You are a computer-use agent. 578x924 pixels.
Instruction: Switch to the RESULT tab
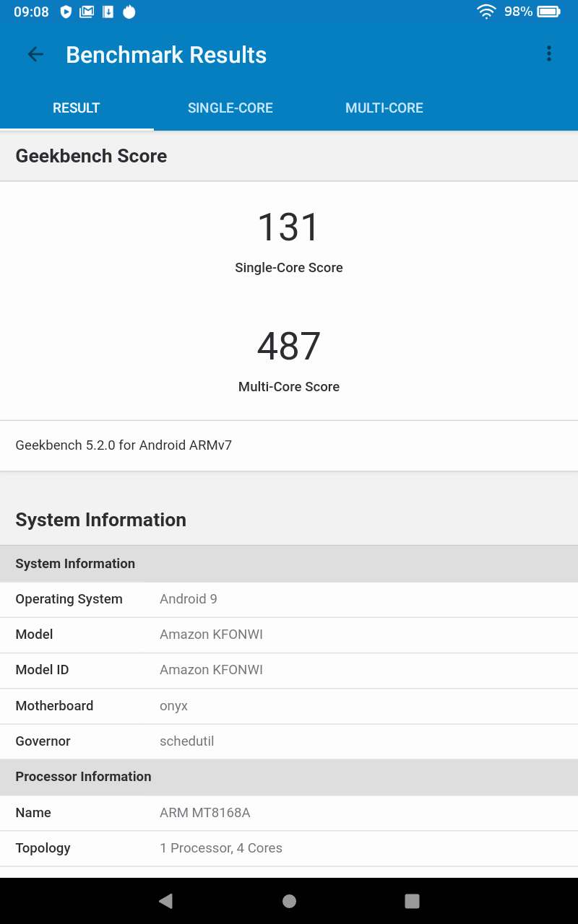click(x=77, y=108)
